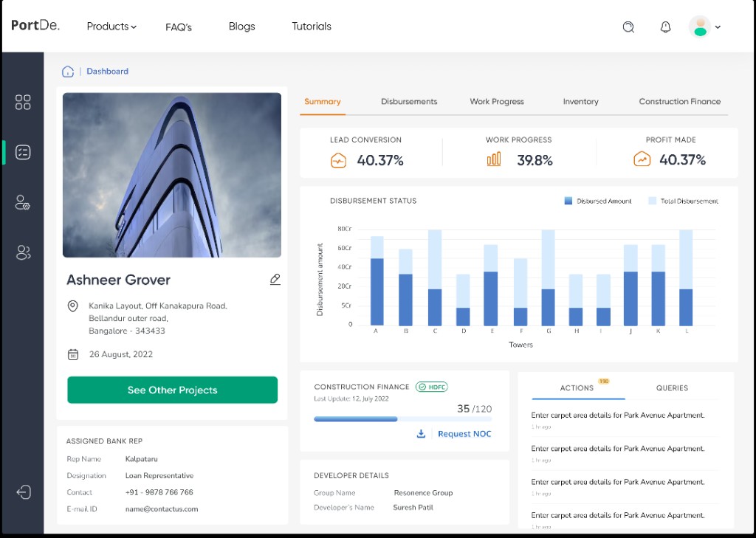Click the Total Disbursement legend swatch
Image resolution: width=756 pixels, height=538 pixels.
(653, 201)
